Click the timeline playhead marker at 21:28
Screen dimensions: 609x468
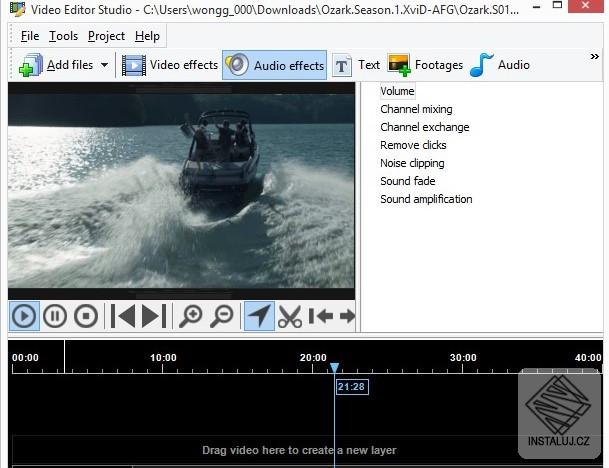coord(334,367)
